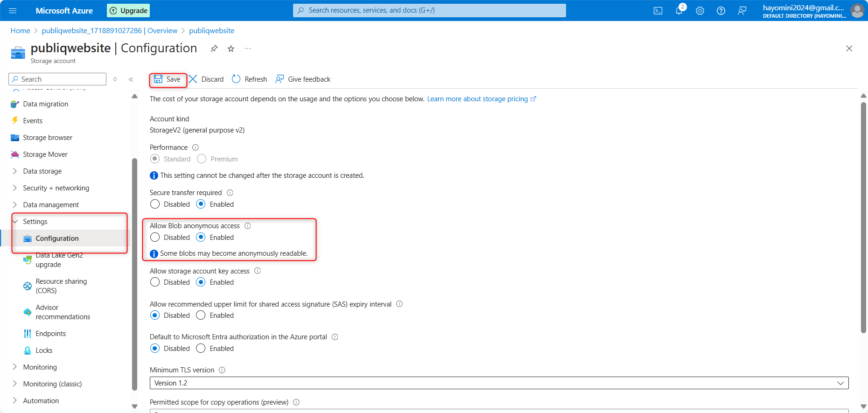Viewport: 868px width, 413px height.
Task: Click the main content vertical scrollbar
Action: pos(863,217)
